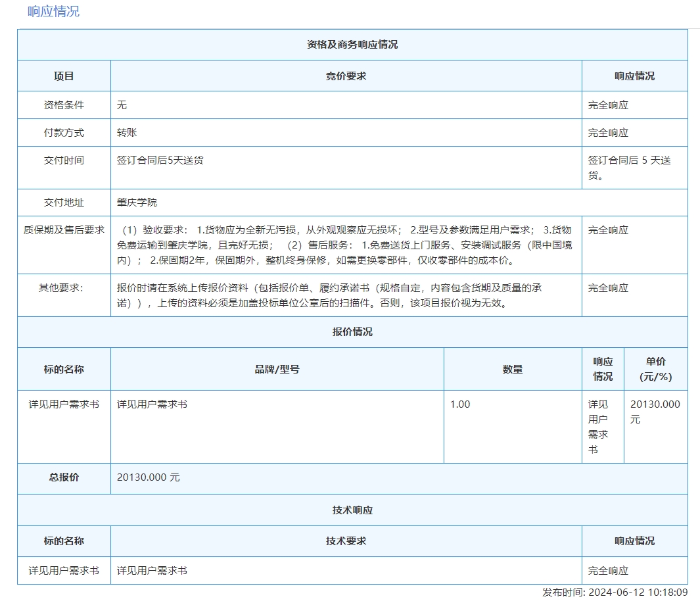
Task: Click the 发布时间 timestamp at the bottom
Action: point(615,593)
